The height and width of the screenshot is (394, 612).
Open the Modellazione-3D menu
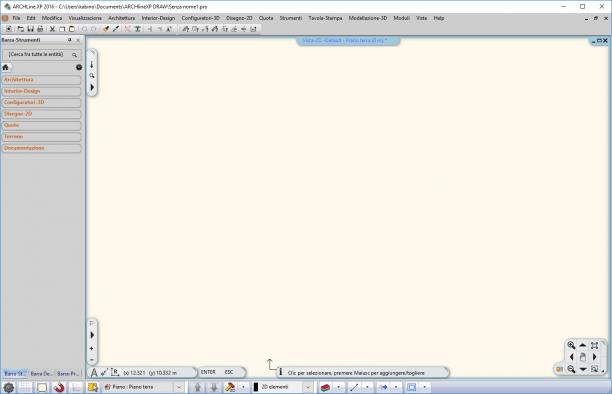pos(368,18)
